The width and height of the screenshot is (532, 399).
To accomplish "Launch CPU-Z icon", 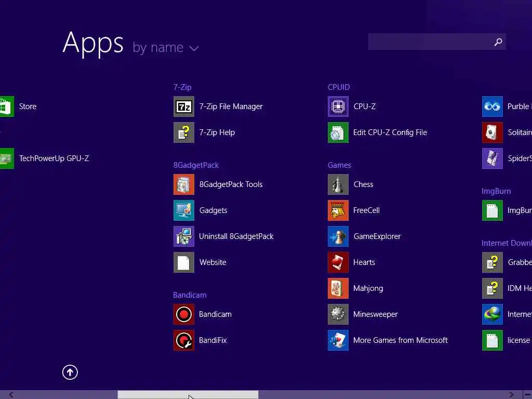I will (x=338, y=106).
